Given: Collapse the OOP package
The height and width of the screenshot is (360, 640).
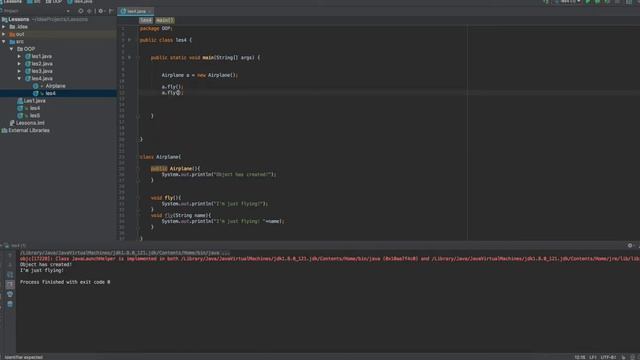Looking at the screenshot, I should pos(11,49).
